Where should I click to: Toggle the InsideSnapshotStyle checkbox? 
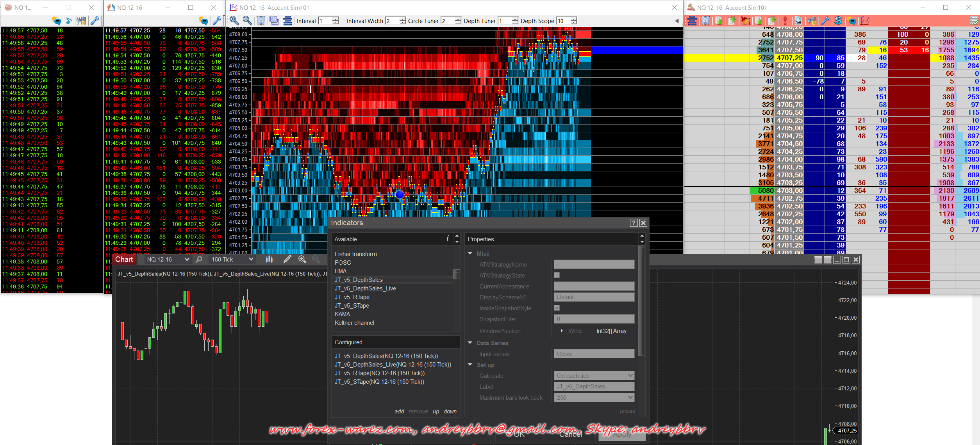coord(557,308)
